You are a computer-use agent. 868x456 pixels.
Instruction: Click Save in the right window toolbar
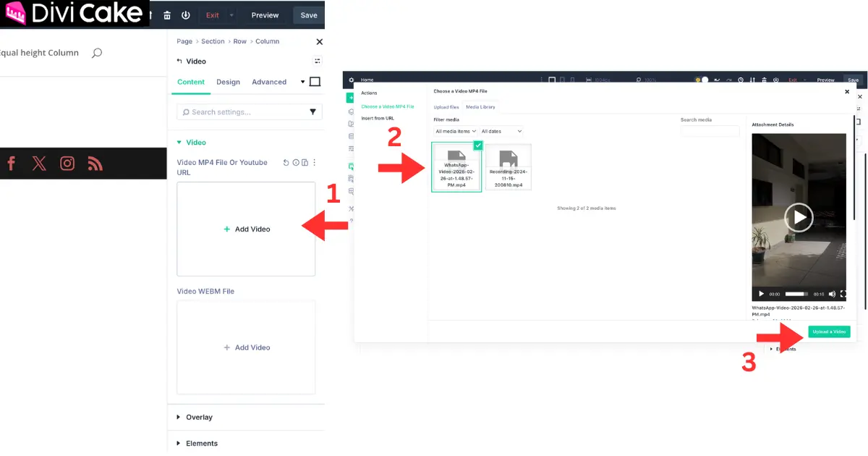[854, 80]
